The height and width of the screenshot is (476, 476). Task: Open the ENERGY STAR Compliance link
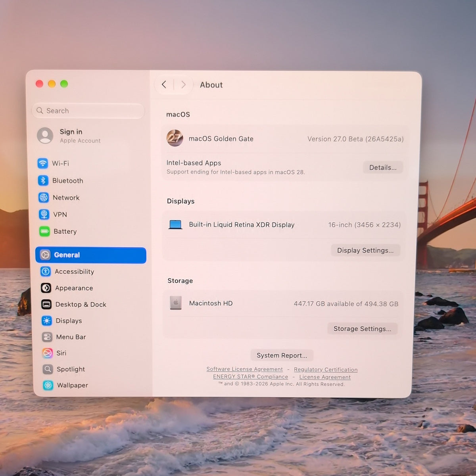click(x=250, y=376)
